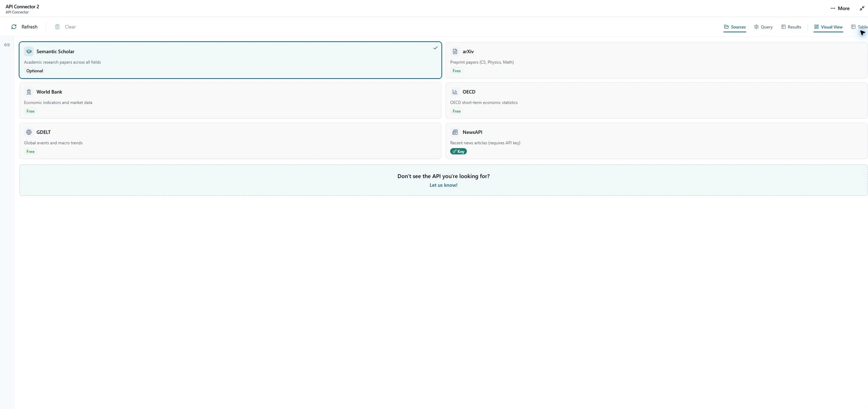This screenshot has height=409, width=868.
Task: Click the Refresh circular arrows icon
Action: [x=14, y=27]
